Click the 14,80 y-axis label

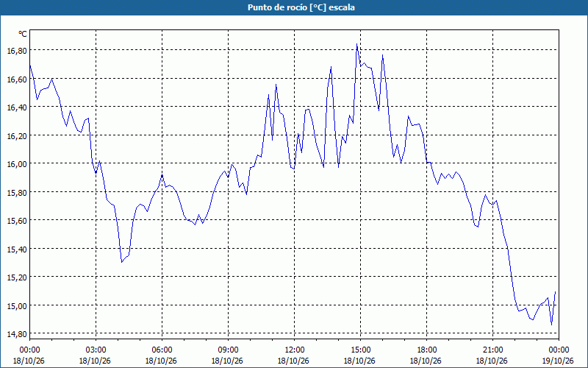pos(17,334)
